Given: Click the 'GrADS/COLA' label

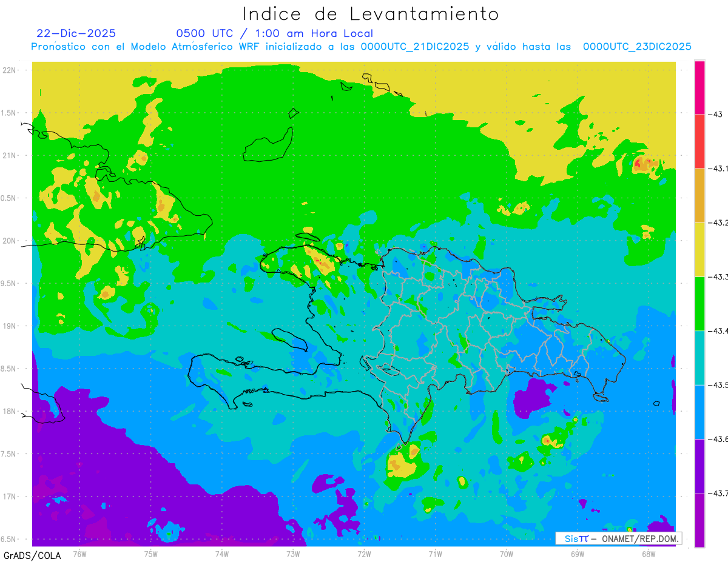Looking at the screenshot, I should [32, 555].
